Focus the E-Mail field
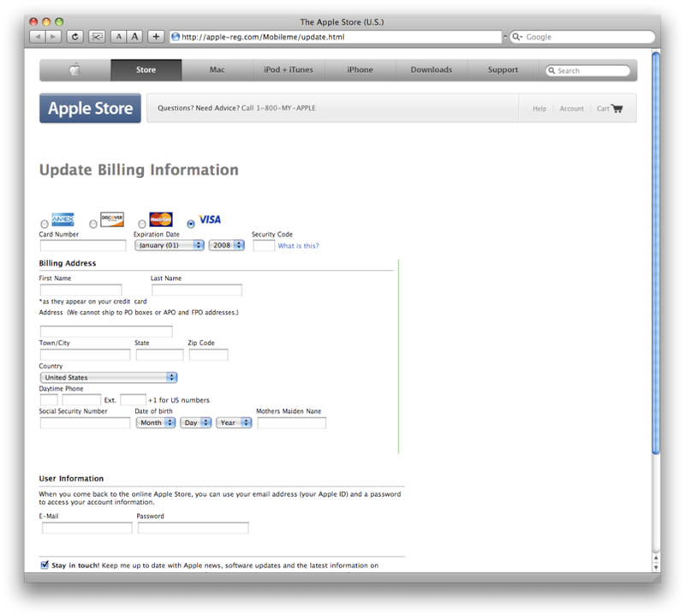The width and height of the screenshot is (685, 616). (x=87, y=528)
